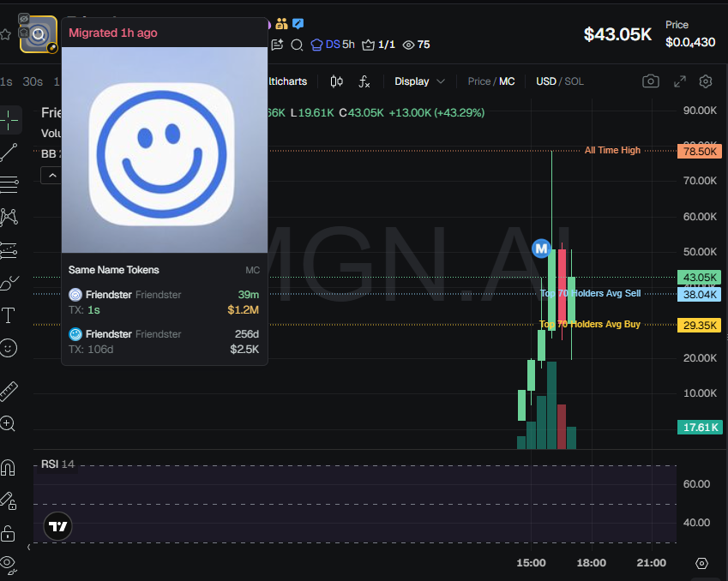View watchers count 75

(x=416, y=45)
